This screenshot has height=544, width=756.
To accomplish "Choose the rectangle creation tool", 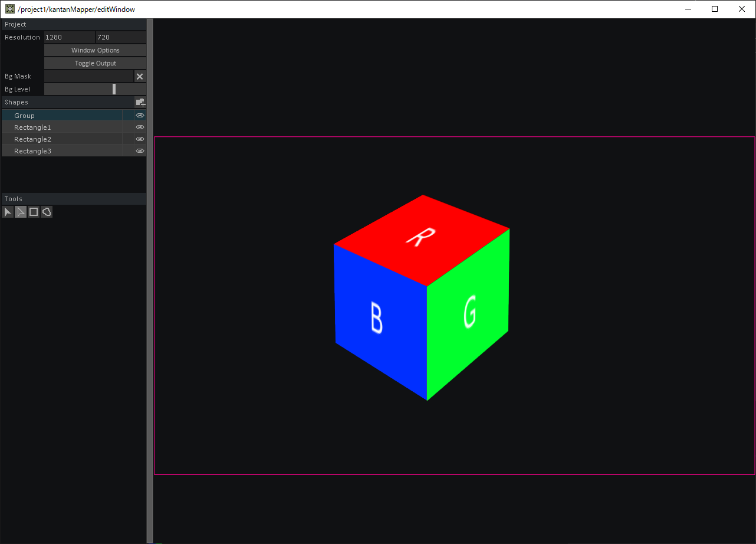I will click(33, 212).
